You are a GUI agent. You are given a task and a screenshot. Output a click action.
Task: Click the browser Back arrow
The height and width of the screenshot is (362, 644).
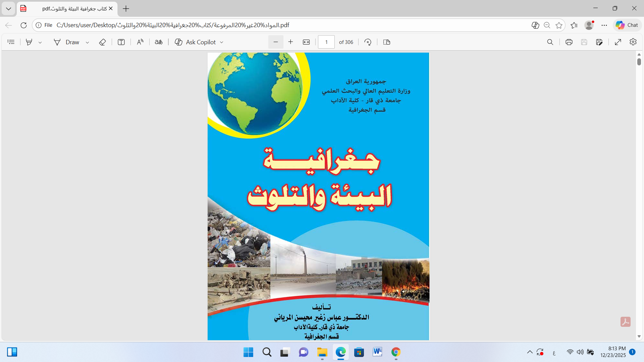tap(9, 25)
